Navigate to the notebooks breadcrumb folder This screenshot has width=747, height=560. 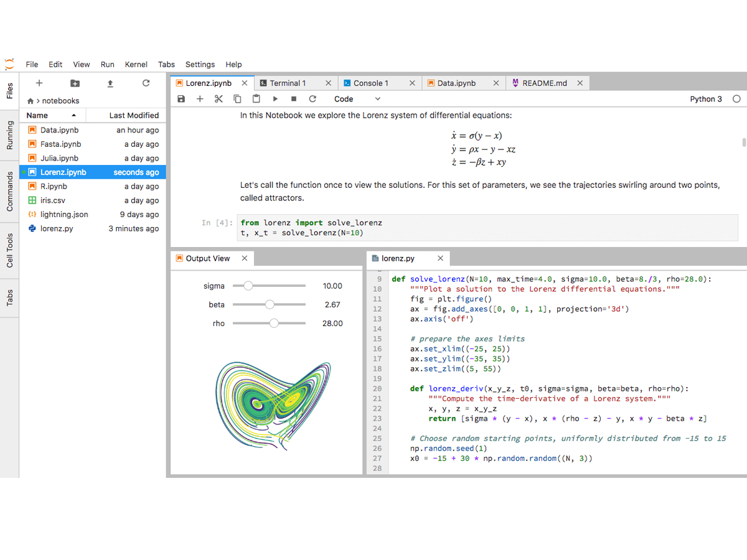60,101
